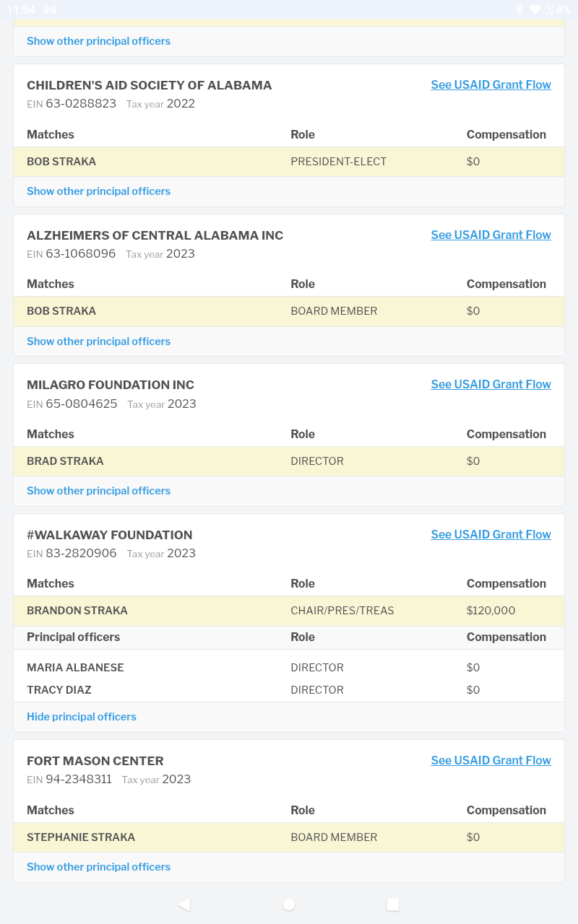Select STEPHANIE STRAKA match row
Screen dimensions: 578x924
(x=289, y=837)
